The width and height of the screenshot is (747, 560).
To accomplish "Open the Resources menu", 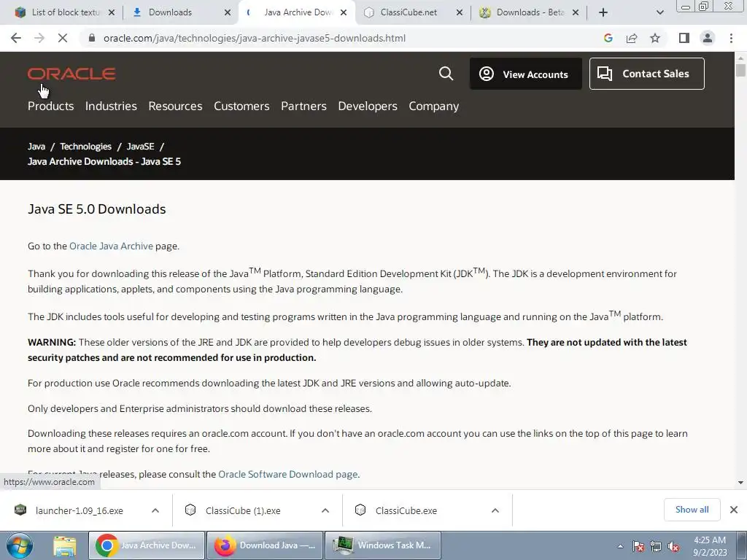I will coord(175,106).
